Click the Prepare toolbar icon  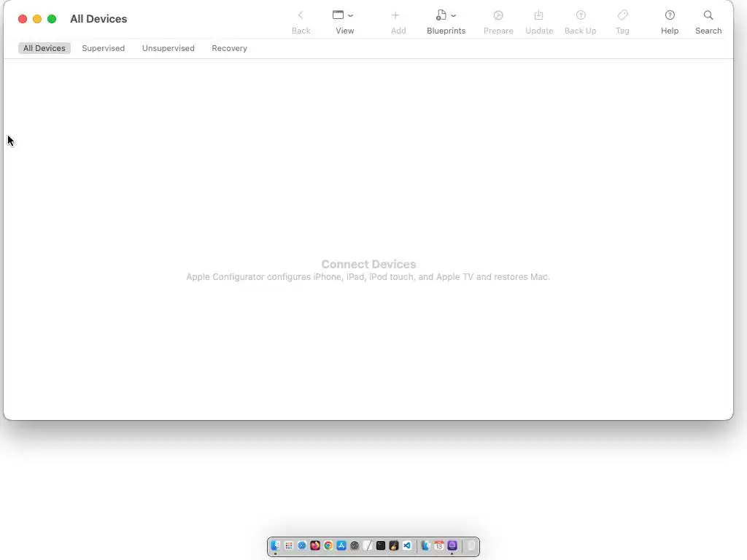498,15
